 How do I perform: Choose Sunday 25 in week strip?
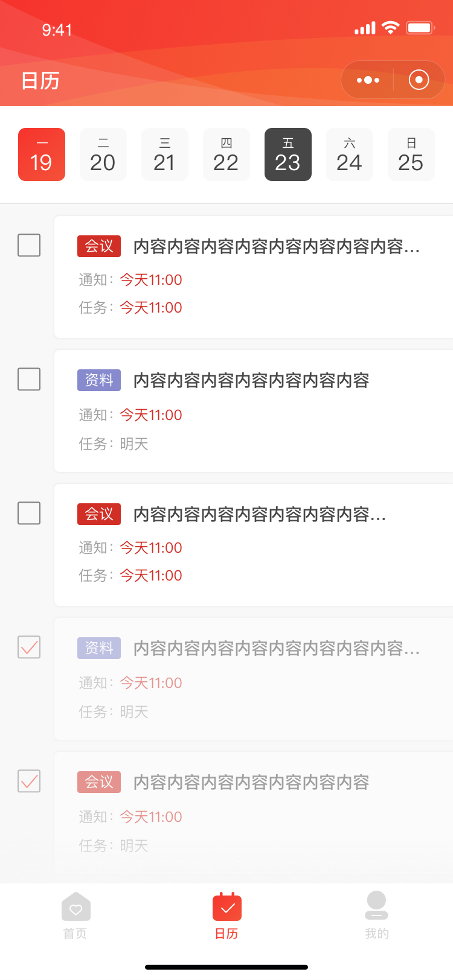point(411,154)
